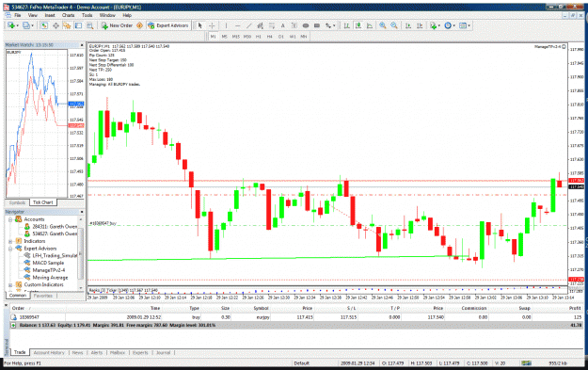Toggle the Market Watch window icon
Screen dimensions: 588x370
coord(44,25)
